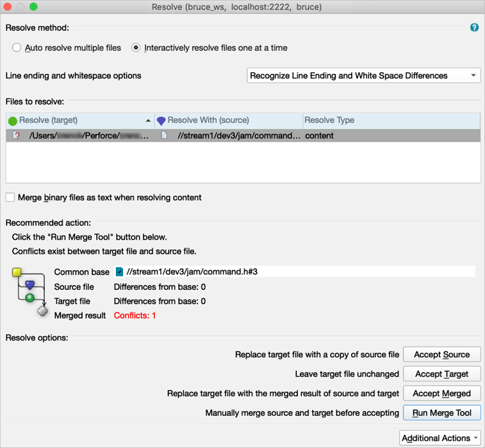Click the source file document icon in row

click(x=165, y=136)
